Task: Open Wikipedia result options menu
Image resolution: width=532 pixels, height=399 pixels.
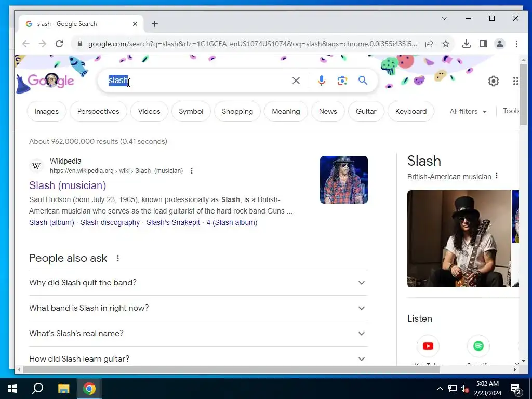Action: click(x=192, y=171)
